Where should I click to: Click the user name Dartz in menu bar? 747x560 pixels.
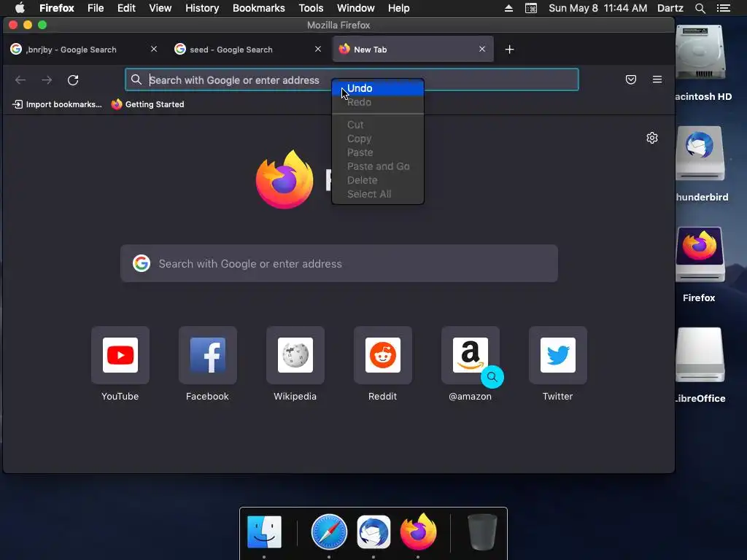pos(670,8)
